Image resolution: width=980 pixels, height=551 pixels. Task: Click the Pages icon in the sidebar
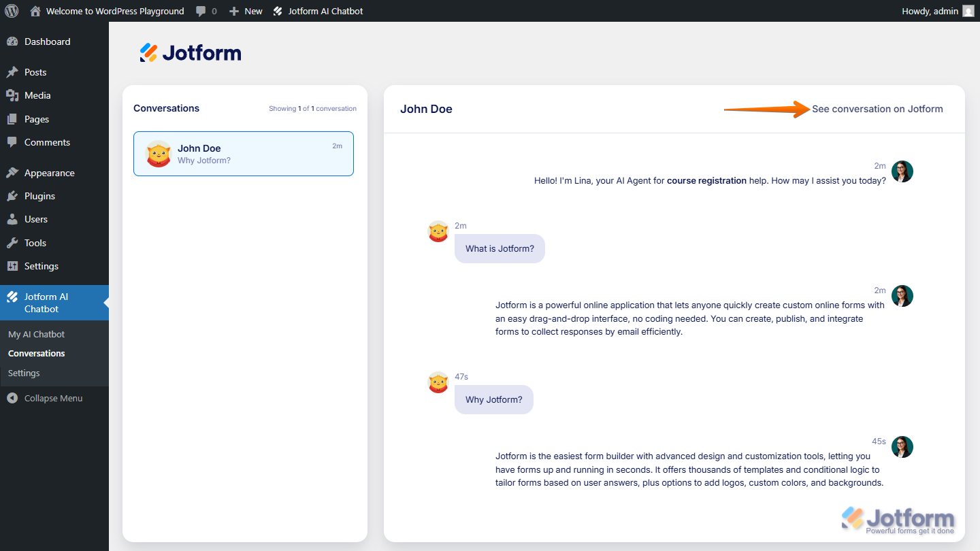pos(12,119)
